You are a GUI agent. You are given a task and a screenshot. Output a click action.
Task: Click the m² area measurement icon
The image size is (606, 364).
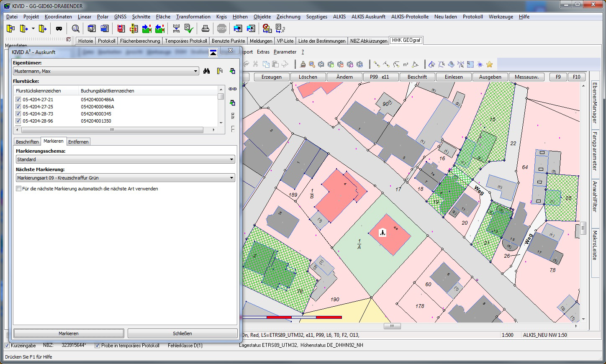point(406,64)
